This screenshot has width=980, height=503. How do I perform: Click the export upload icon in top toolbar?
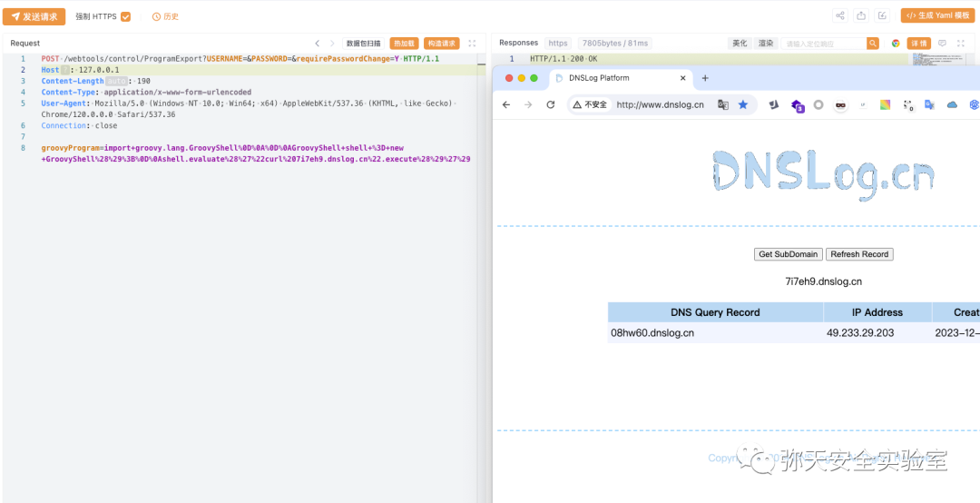pos(861,15)
